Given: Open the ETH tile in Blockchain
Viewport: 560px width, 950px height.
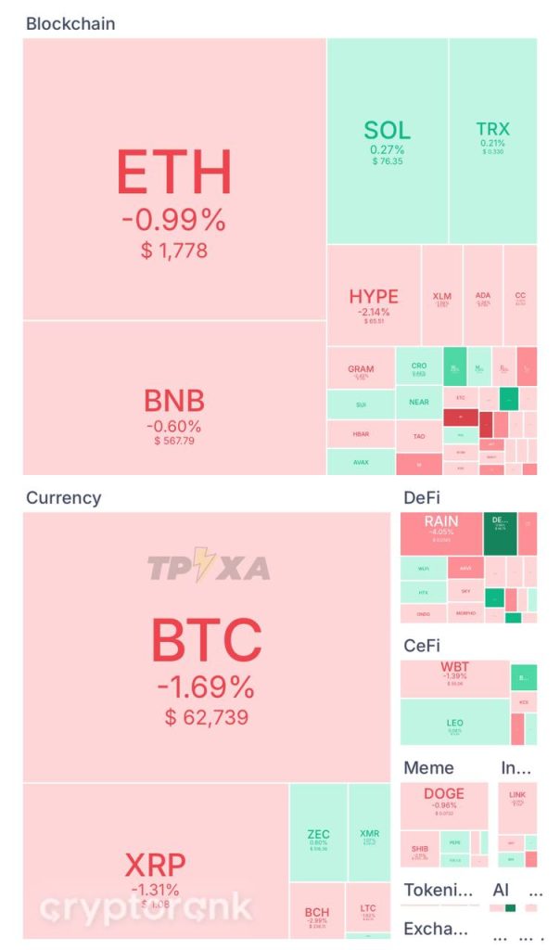Looking at the screenshot, I should click(174, 179).
